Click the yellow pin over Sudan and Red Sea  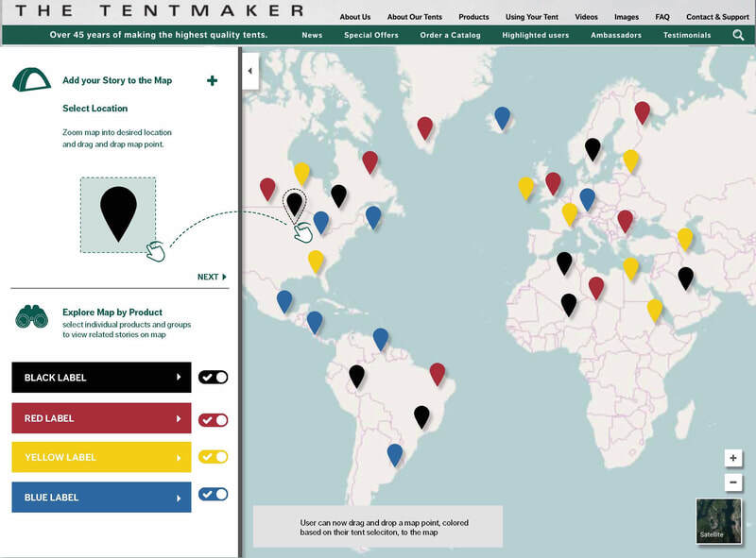[x=654, y=311]
